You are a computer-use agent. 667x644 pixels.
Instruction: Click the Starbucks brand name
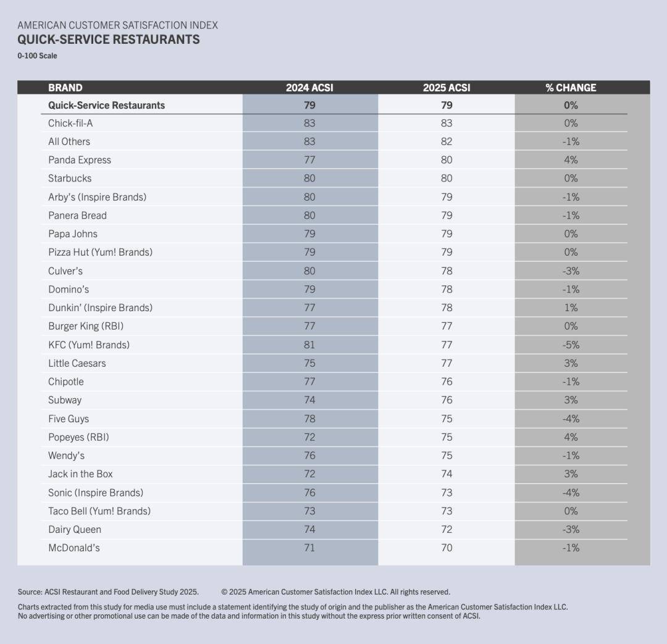click(70, 178)
